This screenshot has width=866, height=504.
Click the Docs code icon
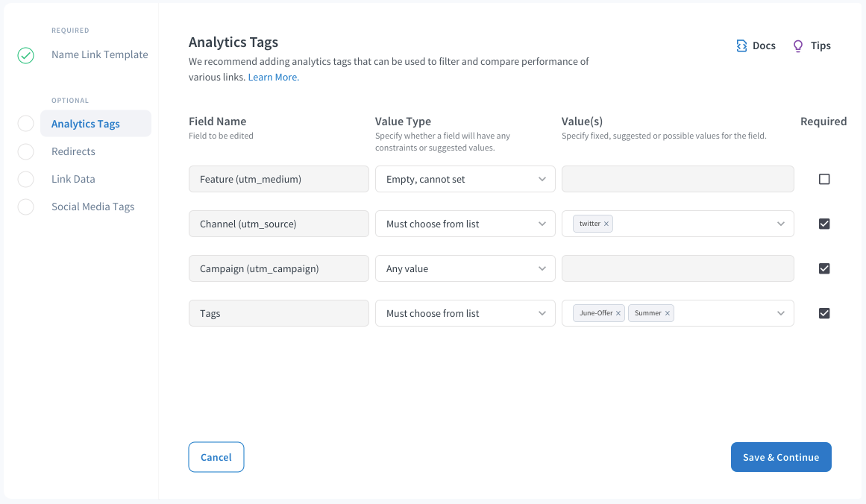[x=741, y=46]
